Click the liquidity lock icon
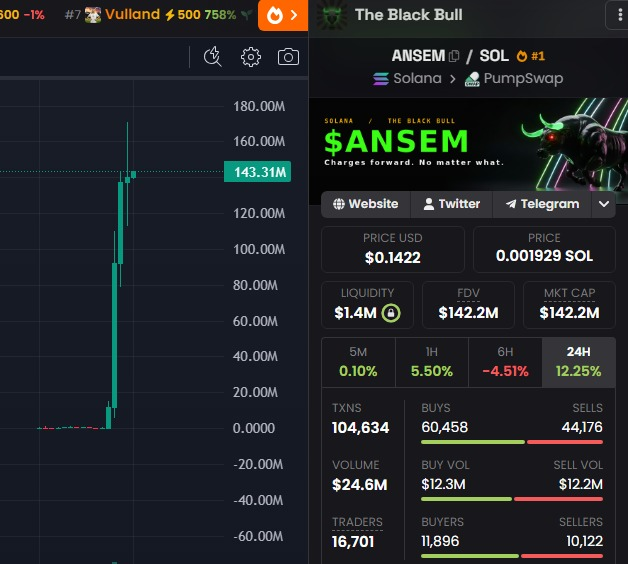This screenshot has width=628, height=564. pos(391,313)
